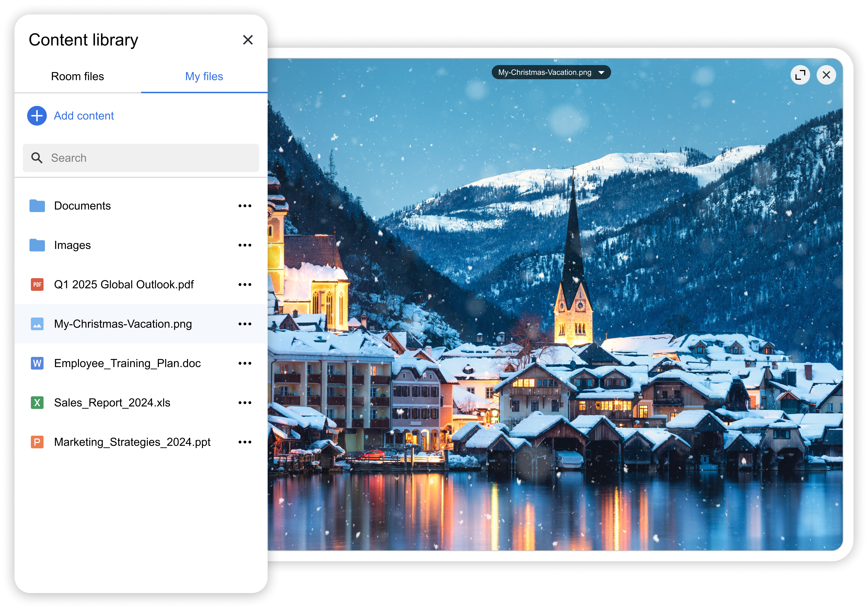Close the Content library panel
Image resolution: width=868 pixels, height=609 pixels.
pyautogui.click(x=248, y=40)
